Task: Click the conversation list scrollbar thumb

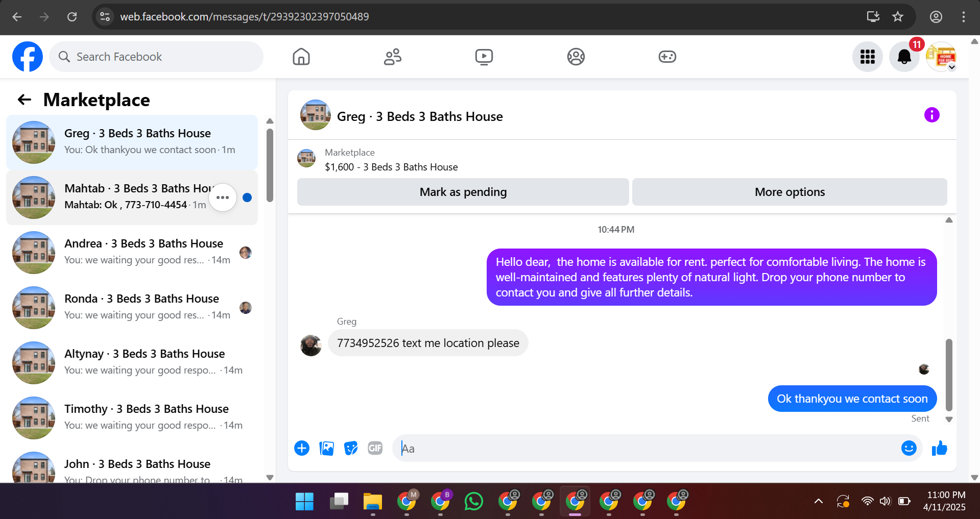Action: 270,165
